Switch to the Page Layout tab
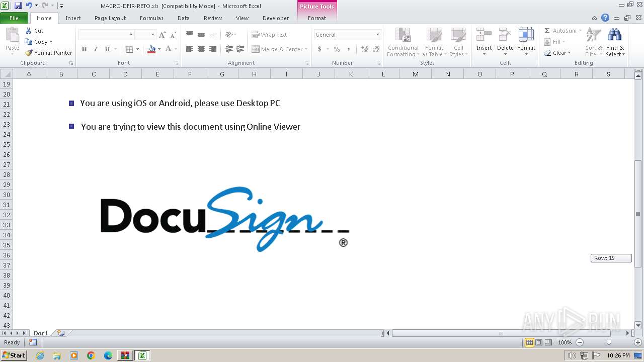Image resolution: width=644 pixels, height=362 pixels. tap(110, 18)
